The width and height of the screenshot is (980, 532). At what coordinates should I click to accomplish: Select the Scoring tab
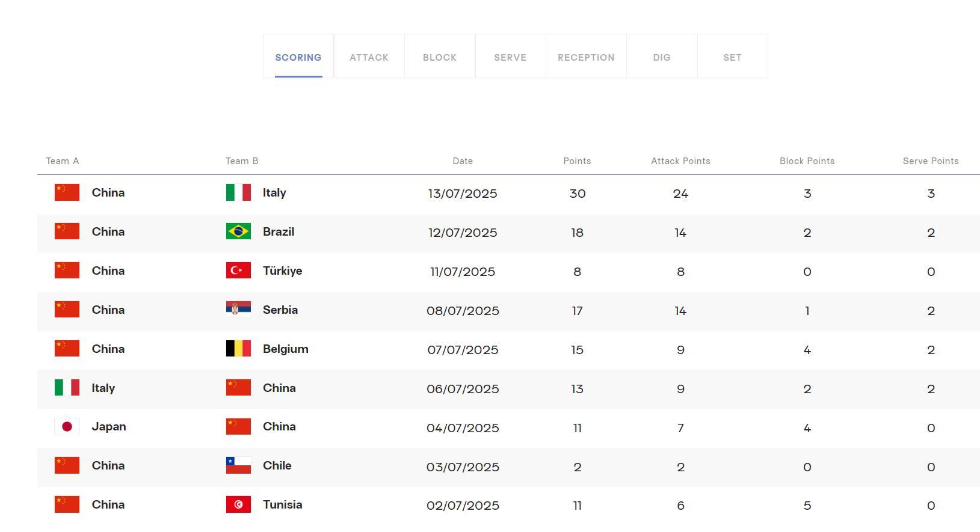(298, 57)
